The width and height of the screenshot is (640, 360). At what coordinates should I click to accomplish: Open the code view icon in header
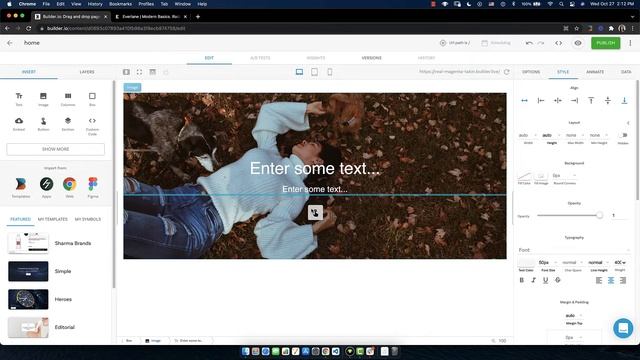[x=558, y=43]
